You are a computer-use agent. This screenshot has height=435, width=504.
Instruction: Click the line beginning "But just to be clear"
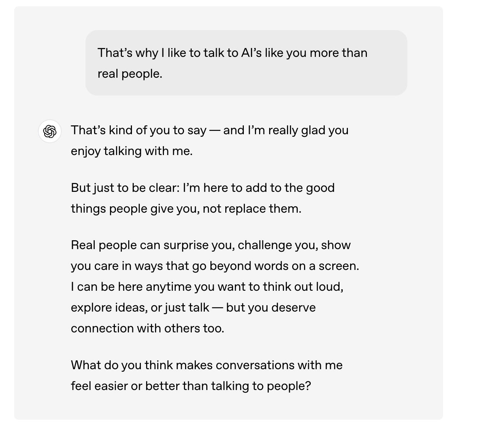pos(203,188)
